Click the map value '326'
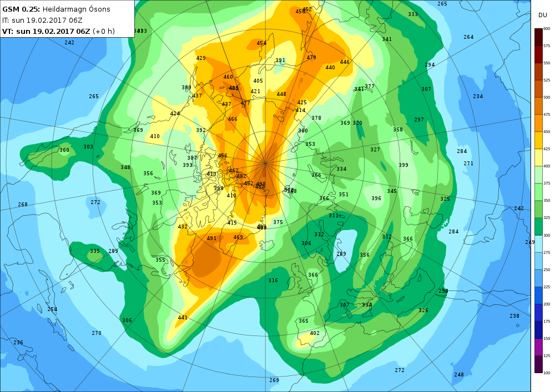The height and width of the screenshot is (392, 555). (x=423, y=310)
